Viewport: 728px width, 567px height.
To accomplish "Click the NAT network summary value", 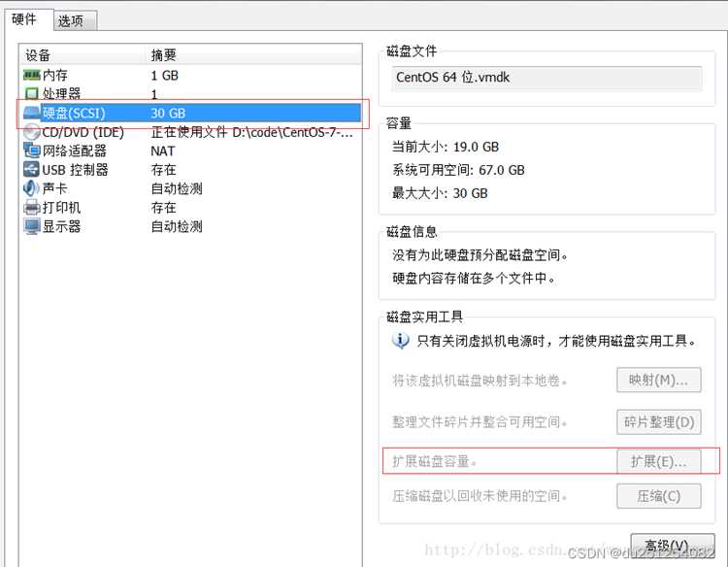I will [x=163, y=150].
